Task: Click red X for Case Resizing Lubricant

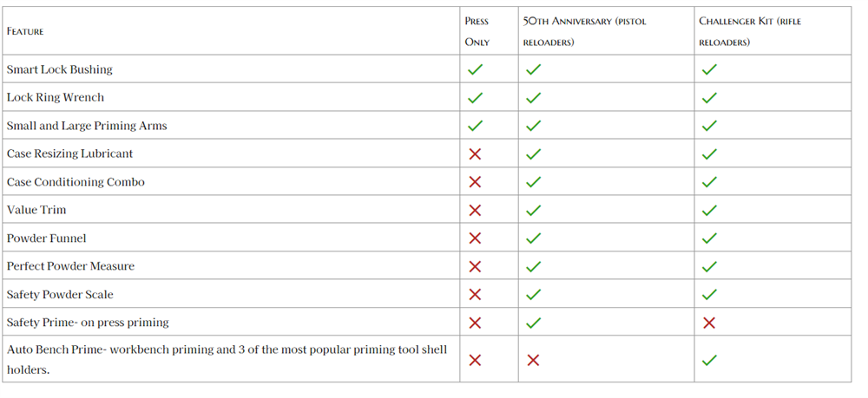Action: tap(475, 153)
